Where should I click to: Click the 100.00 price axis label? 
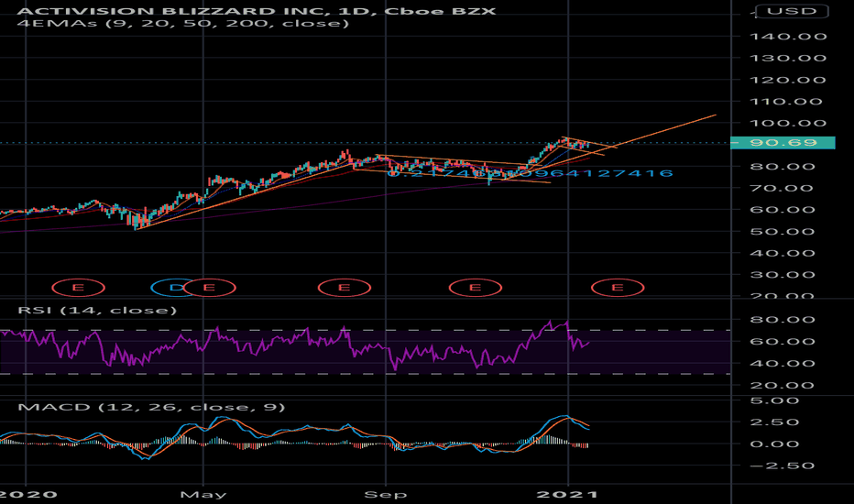[788, 123]
